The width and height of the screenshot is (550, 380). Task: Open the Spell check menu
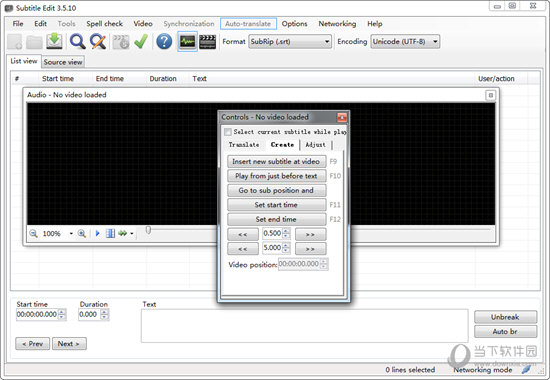[x=105, y=24]
